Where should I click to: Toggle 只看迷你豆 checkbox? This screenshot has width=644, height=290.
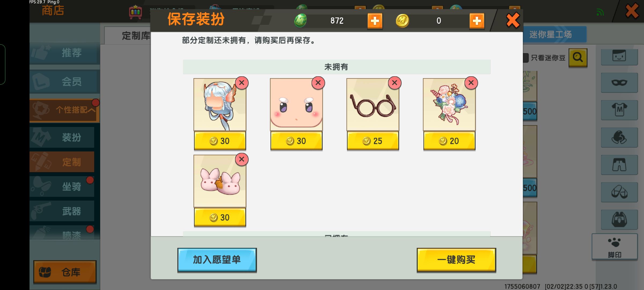525,58
